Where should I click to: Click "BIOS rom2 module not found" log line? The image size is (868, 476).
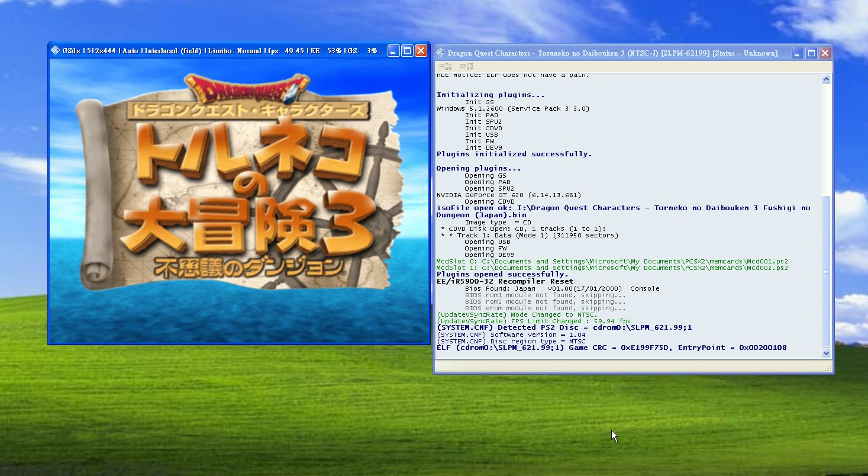click(x=545, y=302)
